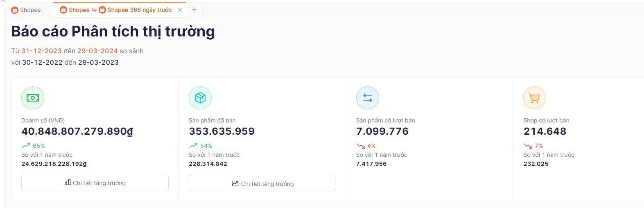The image size is (644, 208).
Task: Click the teal box products sold icon
Action: tap(200, 98)
